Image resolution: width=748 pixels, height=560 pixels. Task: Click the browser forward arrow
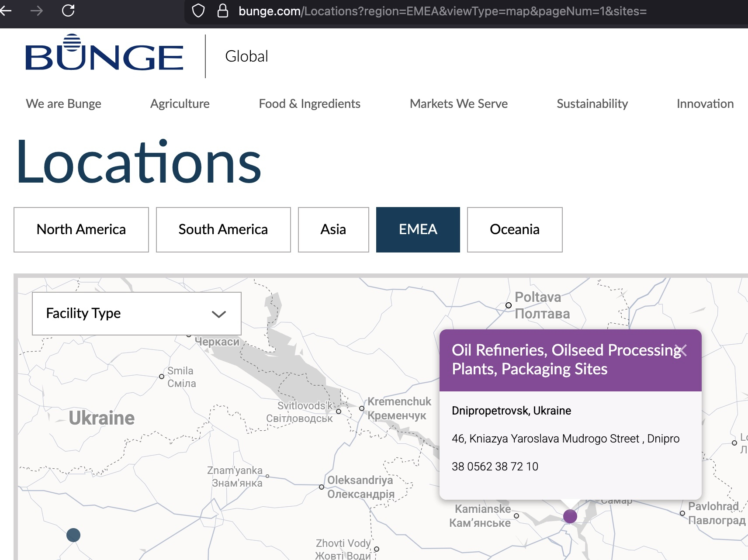37,10
